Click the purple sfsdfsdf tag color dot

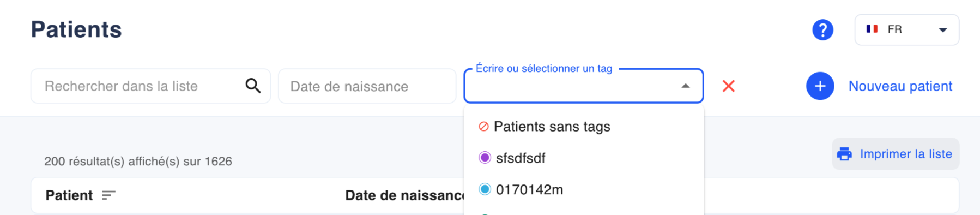pos(485,158)
